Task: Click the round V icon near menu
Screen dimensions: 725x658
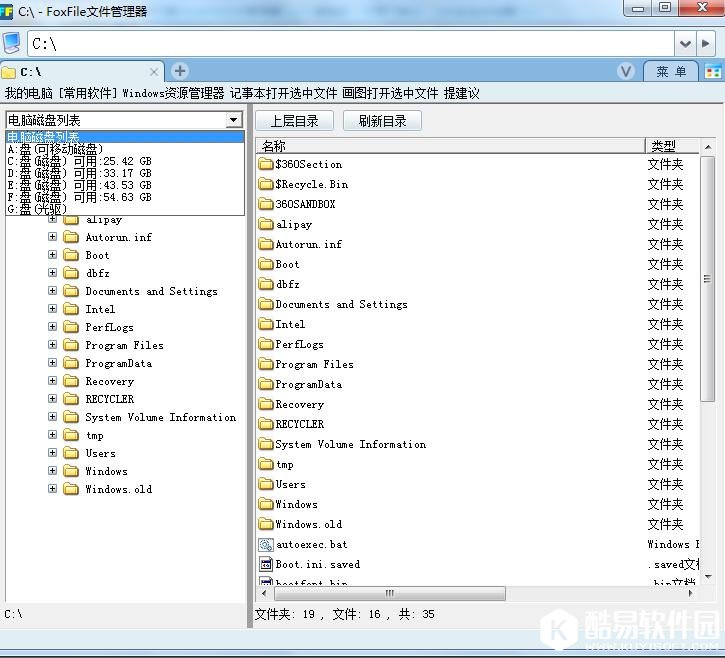Action: tap(626, 71)
